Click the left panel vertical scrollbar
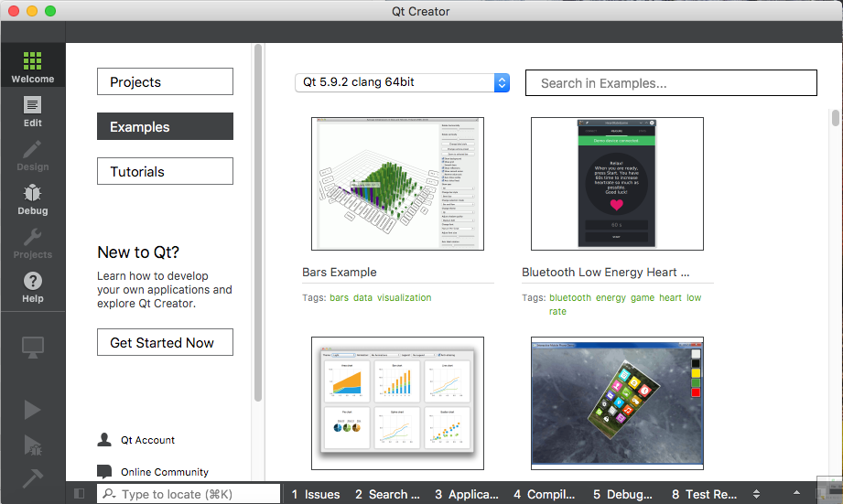The image size is (843, 504). coord(258,223)
